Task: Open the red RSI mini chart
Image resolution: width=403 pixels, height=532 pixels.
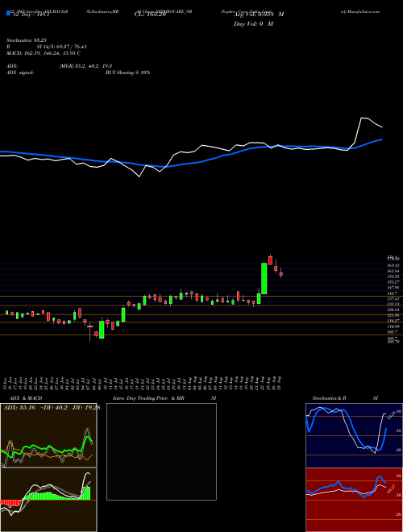Action: (354, 500)
